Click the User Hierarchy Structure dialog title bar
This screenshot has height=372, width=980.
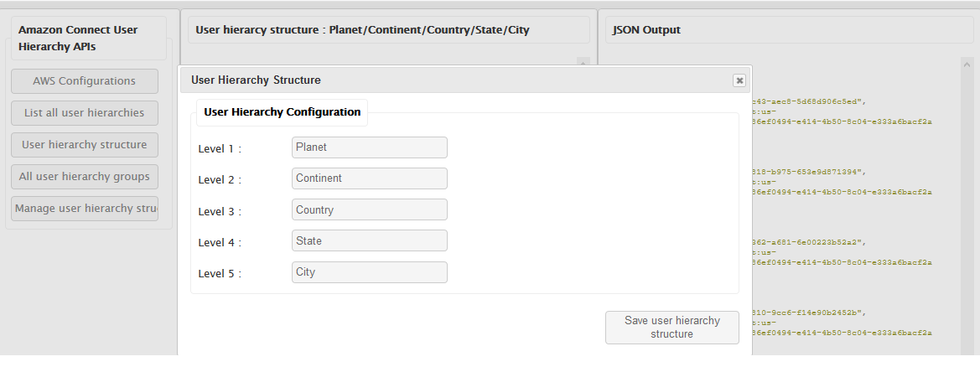[453, 80]
